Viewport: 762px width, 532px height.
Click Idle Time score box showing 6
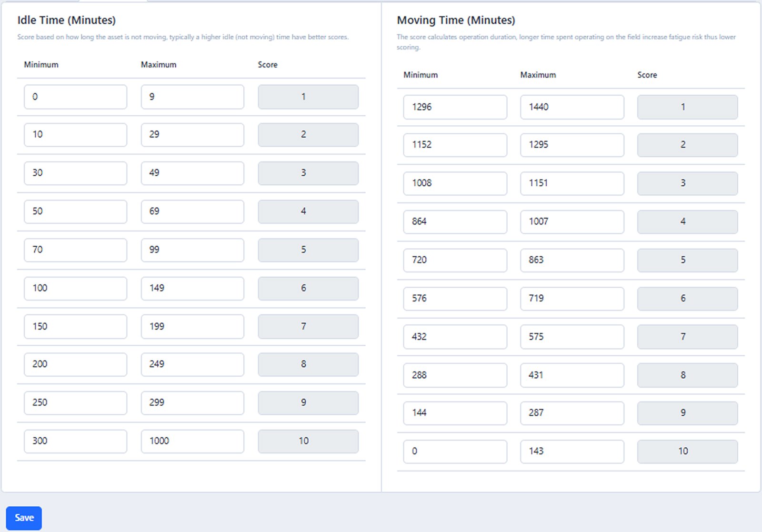point(308,288)
